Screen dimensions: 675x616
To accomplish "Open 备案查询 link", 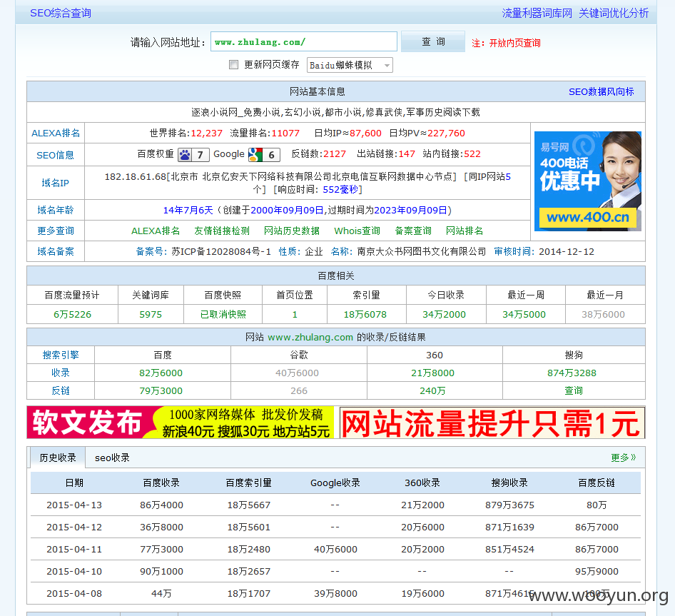I will (x=413, y=231).
